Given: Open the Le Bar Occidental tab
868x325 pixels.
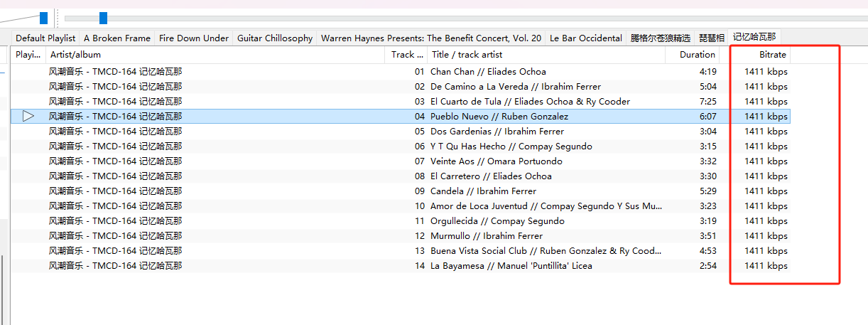Looking at the screenshot, I should coord(586,38).
